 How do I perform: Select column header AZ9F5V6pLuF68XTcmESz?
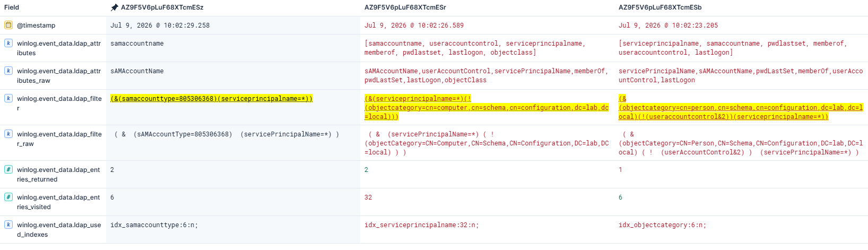[162, 7]
